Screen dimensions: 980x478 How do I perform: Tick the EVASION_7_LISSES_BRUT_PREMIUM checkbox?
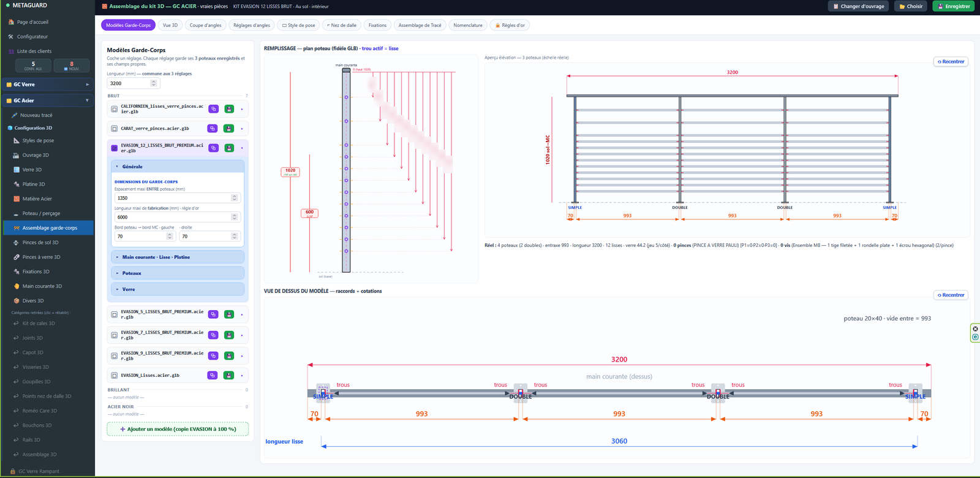pos(114,335)
